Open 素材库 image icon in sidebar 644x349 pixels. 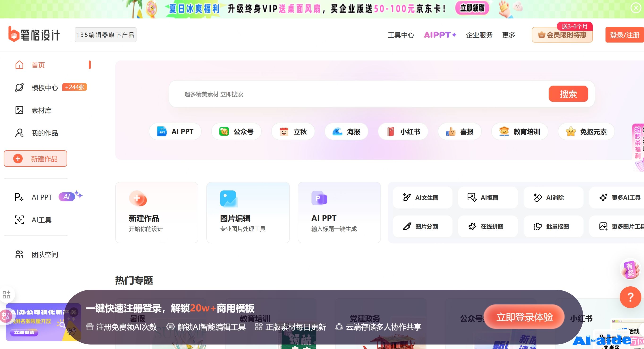click(x=19, y=110)
